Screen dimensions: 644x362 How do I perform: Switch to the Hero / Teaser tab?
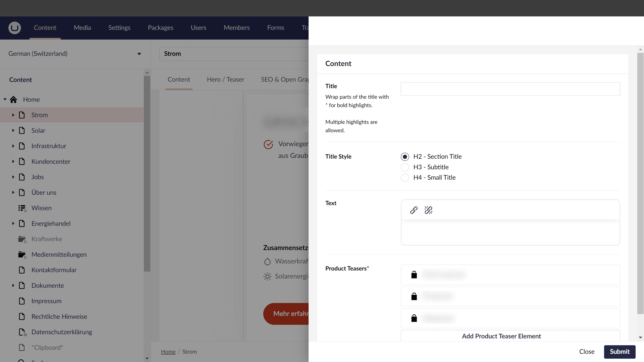(x=225, y=79)
